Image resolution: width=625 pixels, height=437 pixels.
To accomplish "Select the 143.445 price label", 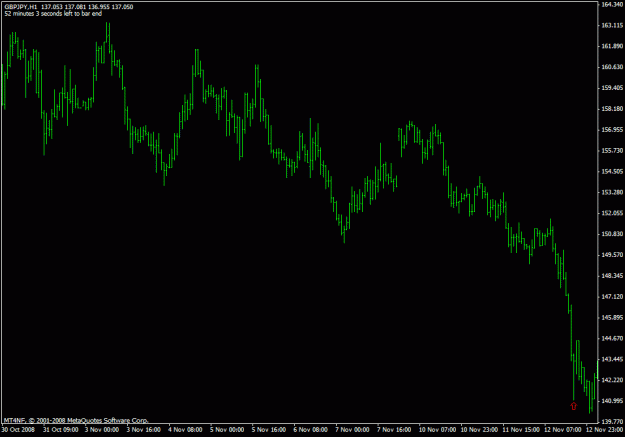I will pos(612,359).
